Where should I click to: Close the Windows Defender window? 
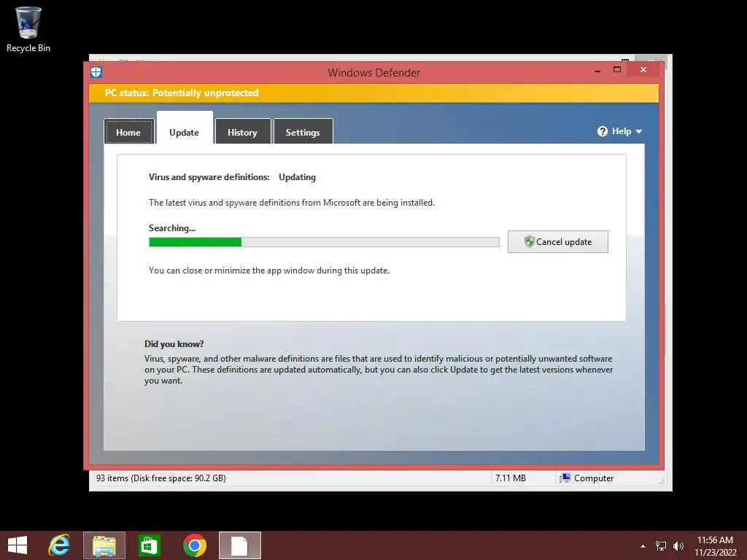(x=643, y=70)
